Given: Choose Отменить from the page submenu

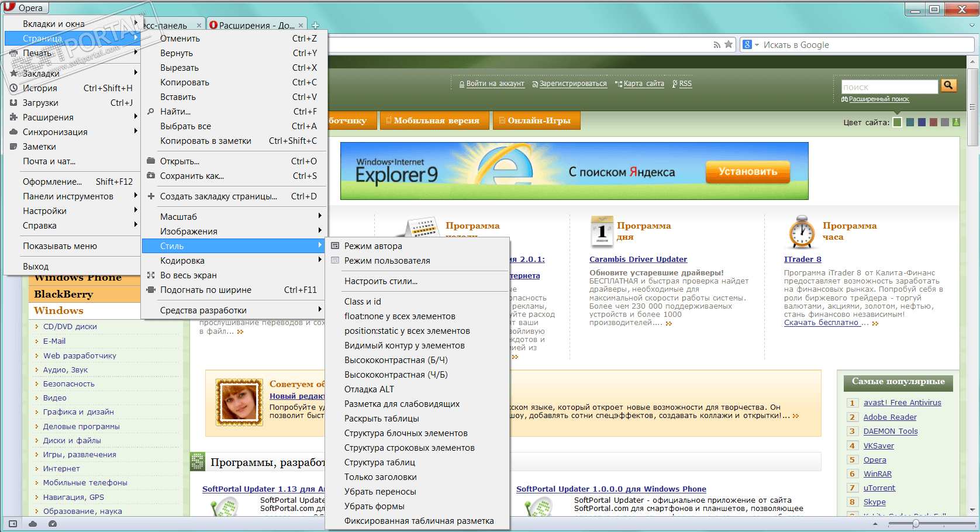Looking at the screenshot, I should (x=234, y=39).
